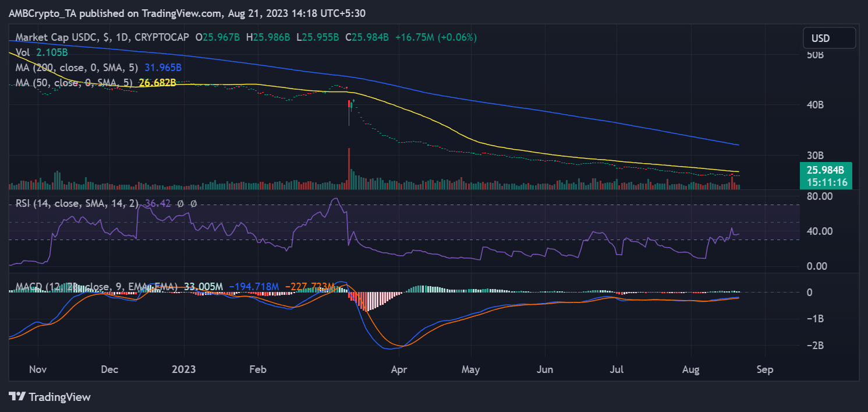Select the MA 50 indicator legend

(75, 83)
